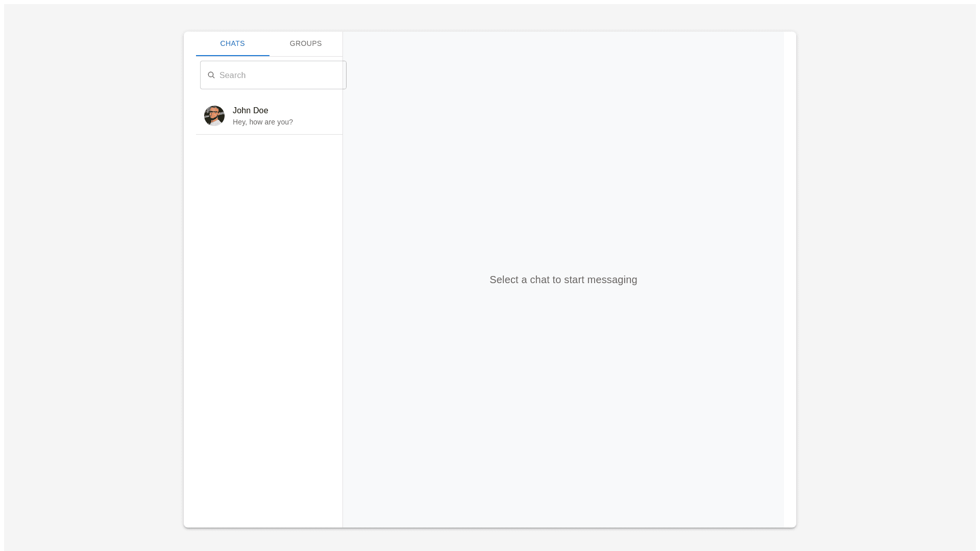Click the white strip at the card's right edge
This screenshot has height=551, width=980.
790,280
